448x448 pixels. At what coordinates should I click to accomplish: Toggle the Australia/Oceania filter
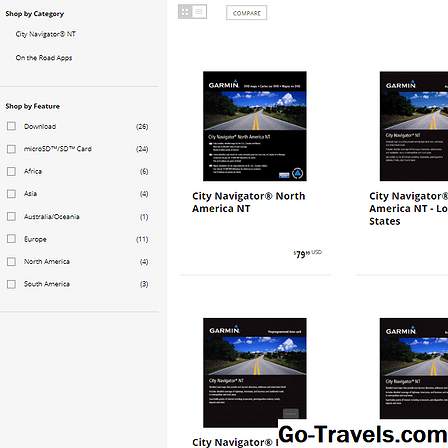pyautogui.click(x=11, y=216)
